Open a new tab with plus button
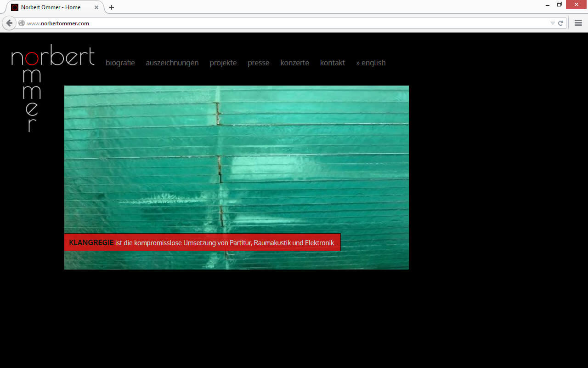The height and width of the screenshot is (368, 588). [112, 7]
